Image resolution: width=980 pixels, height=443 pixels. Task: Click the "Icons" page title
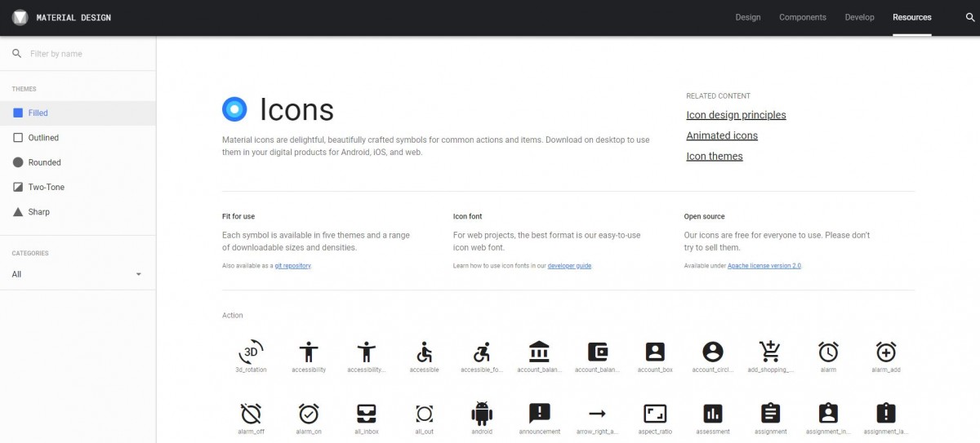[x=296, y=110]
